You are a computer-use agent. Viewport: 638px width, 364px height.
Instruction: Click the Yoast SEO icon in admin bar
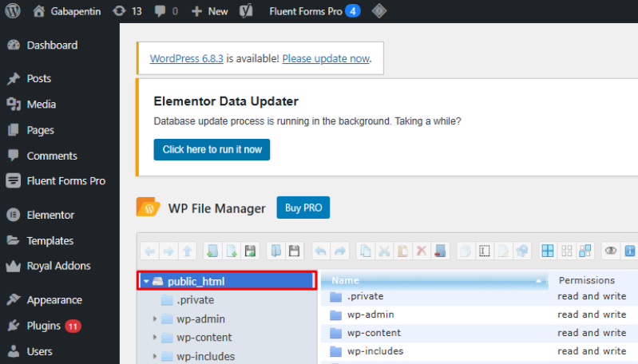click(248, 11)
